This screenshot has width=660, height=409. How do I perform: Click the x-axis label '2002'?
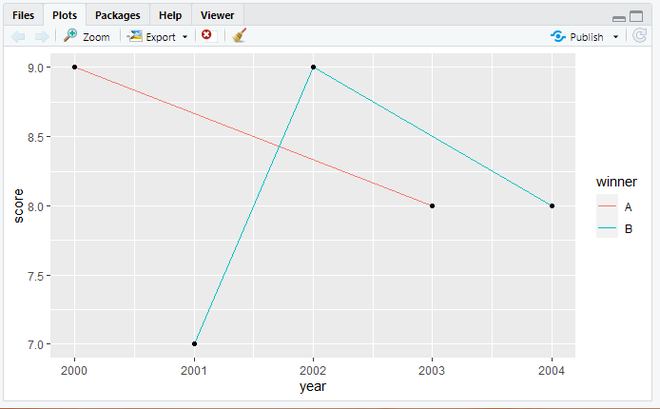tap(313, 371)
